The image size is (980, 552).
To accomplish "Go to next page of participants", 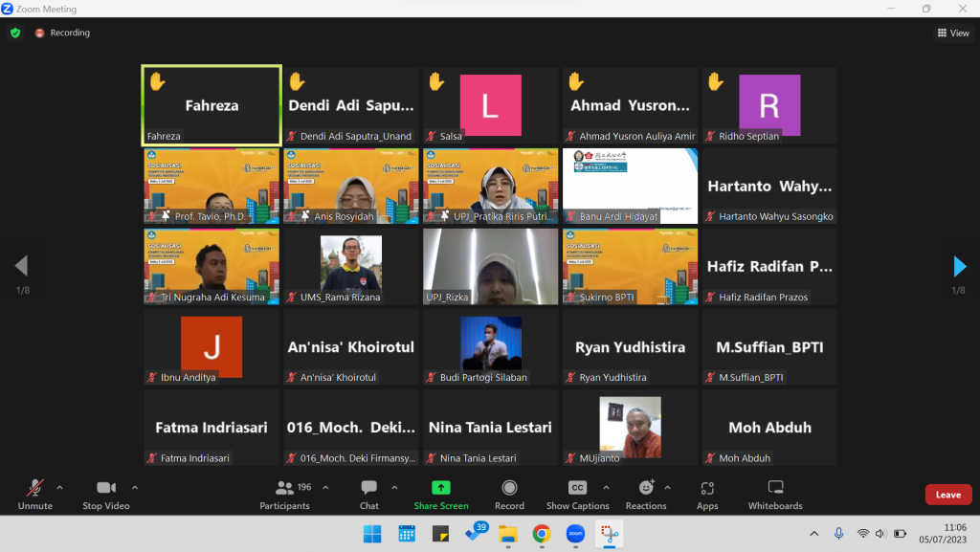I will (x=960, y=266).
